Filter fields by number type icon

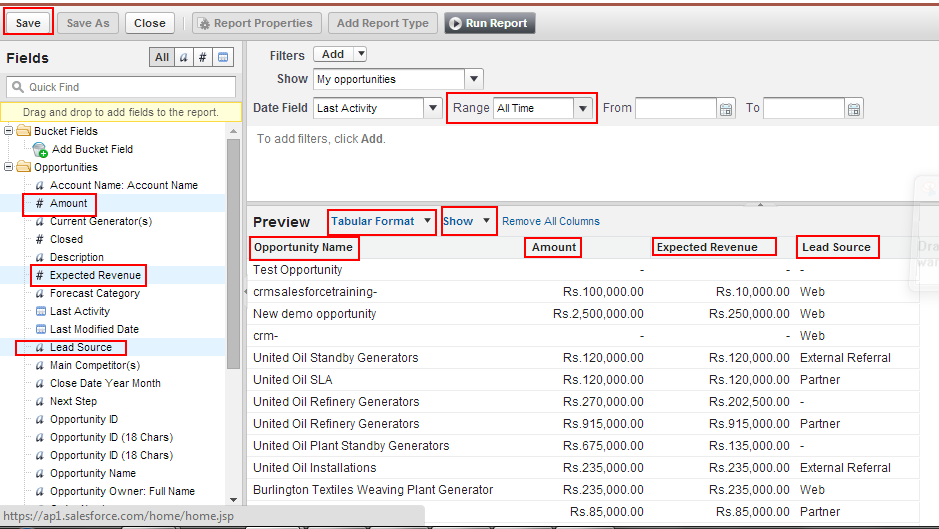[203, 58]
